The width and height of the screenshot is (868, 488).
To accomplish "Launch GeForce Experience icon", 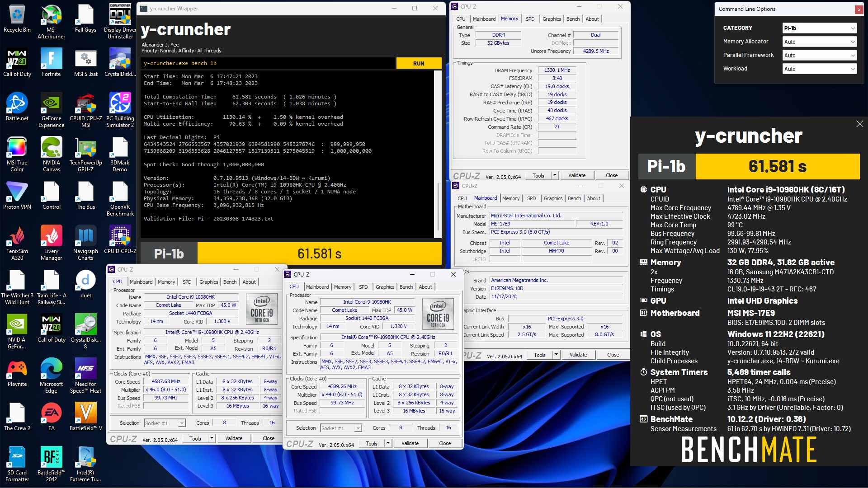I will pyautogui.click(x=51, y=110).
